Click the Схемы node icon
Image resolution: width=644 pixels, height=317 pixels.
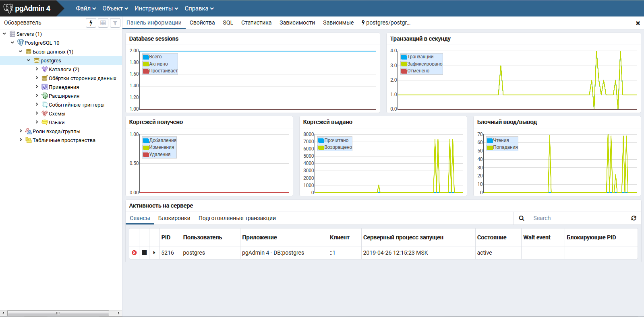(45, 113)
